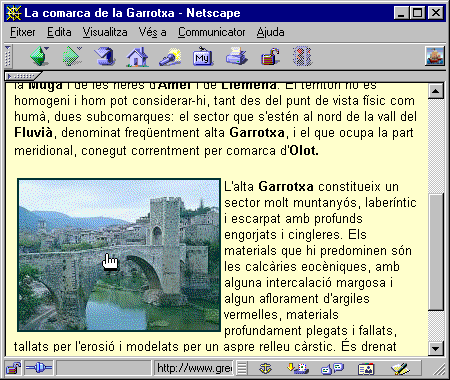
Task: Open the Fitxer menu
Action: (x=23, y=32)
